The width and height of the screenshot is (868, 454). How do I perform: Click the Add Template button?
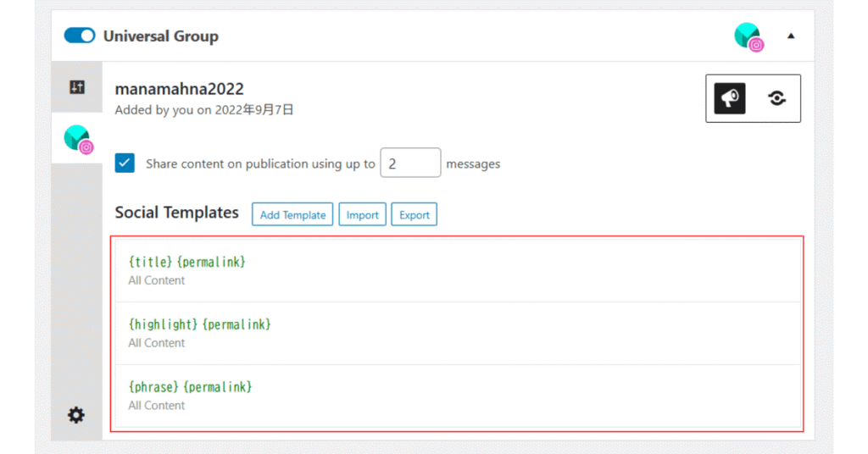[292, 214]
